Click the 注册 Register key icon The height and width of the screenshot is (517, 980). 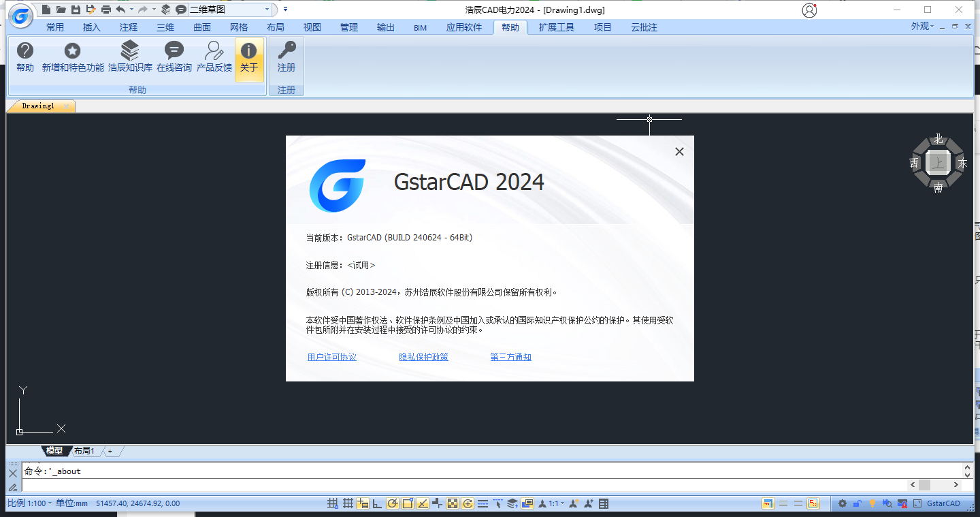point(287,58)
